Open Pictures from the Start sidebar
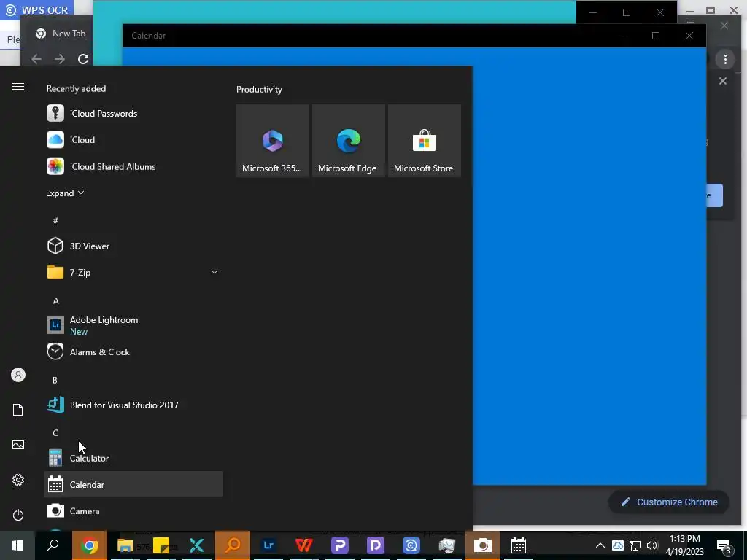 click(18, 445)
